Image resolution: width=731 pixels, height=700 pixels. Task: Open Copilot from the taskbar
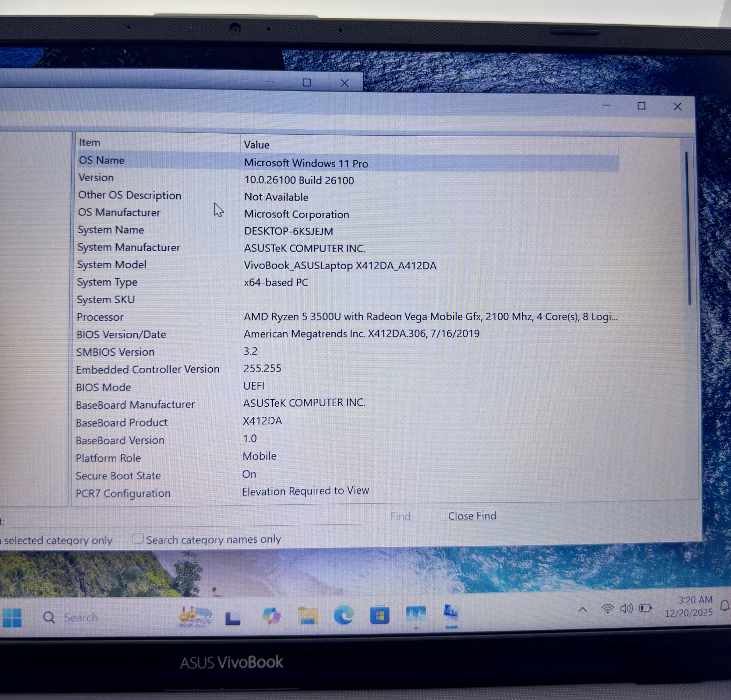(x=271, y=615)
